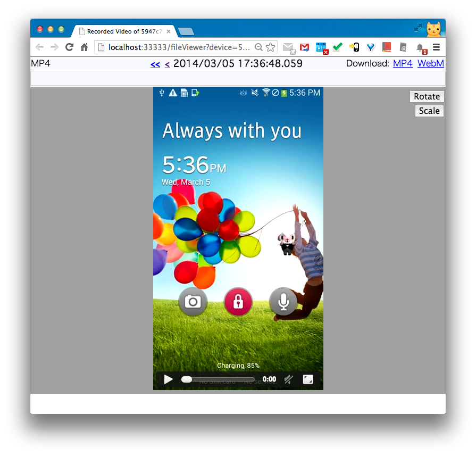Reload the page with the refresh icon
Screen dimensions: 476x456
70,47
